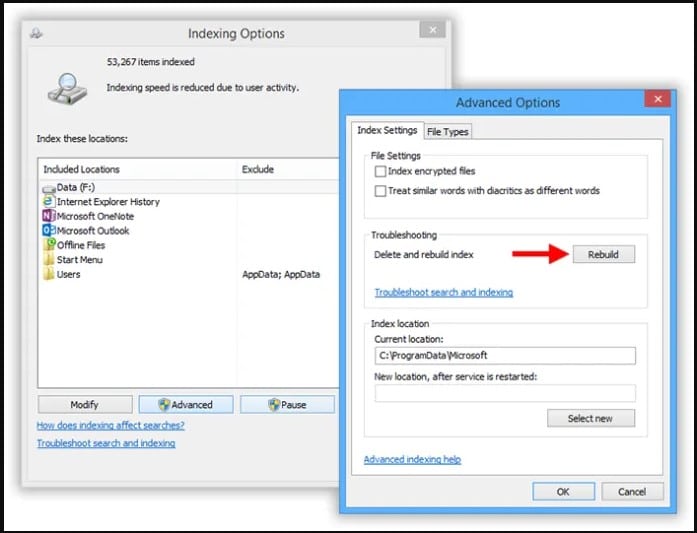Click the Microsoft Outlook icon
The image size is (697, 533).
click(x=48, y=230)
